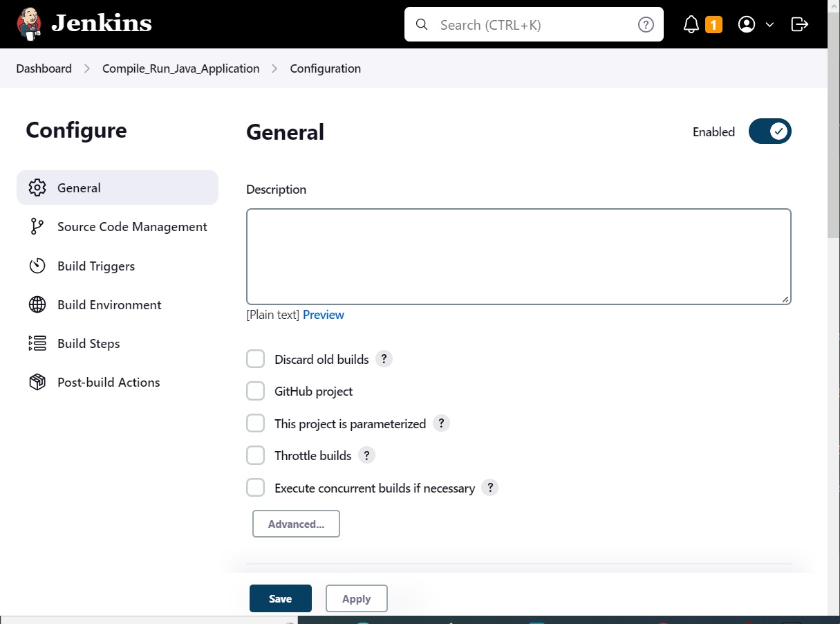Go to Post-build Actions section

118,382
